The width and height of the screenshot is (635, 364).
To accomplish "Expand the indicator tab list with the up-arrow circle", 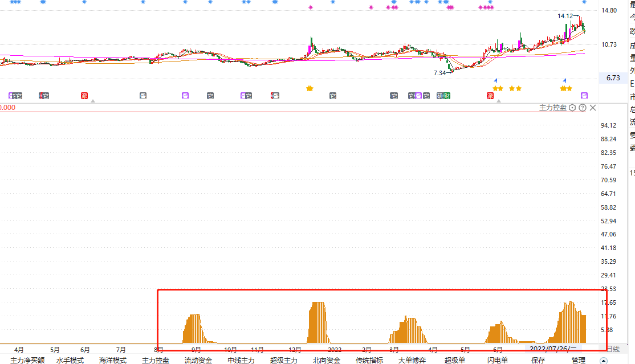I will click(x=604, y=361).
